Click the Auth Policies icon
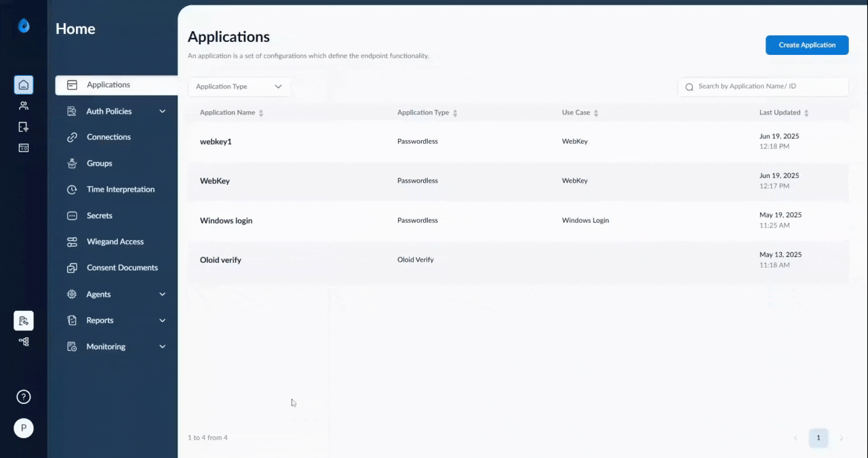The height and width of the screenshot is (458, 868). [x=72, y=111]
